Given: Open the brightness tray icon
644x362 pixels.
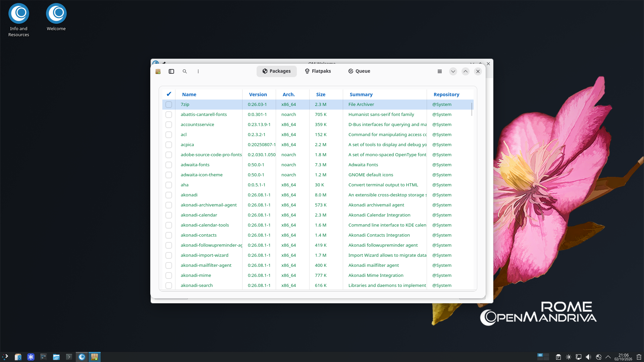Looking at the screenshot, I should [569, 357].
